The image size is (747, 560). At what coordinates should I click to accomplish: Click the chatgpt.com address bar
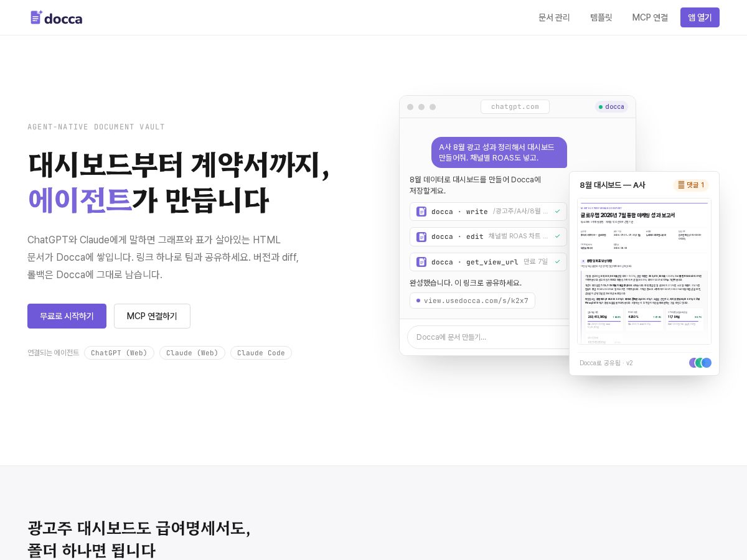click(515, 106)
